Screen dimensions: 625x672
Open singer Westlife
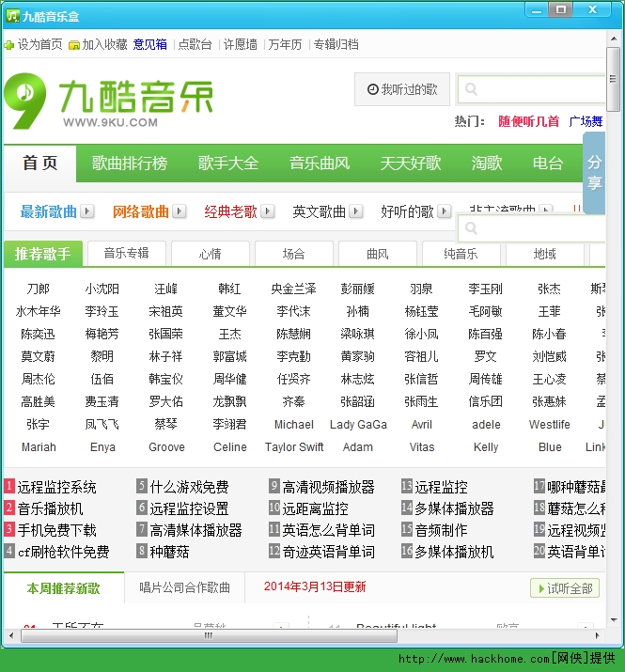[x=550, y=424]
